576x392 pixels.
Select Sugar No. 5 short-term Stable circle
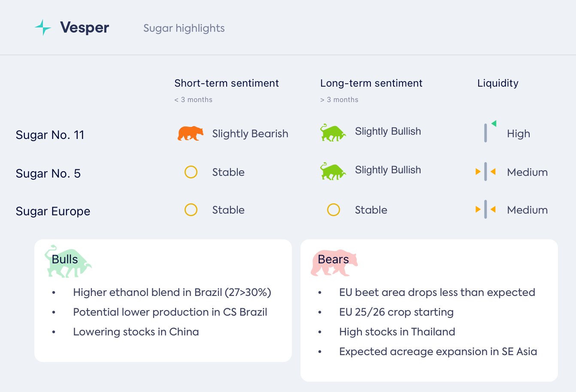191,172
